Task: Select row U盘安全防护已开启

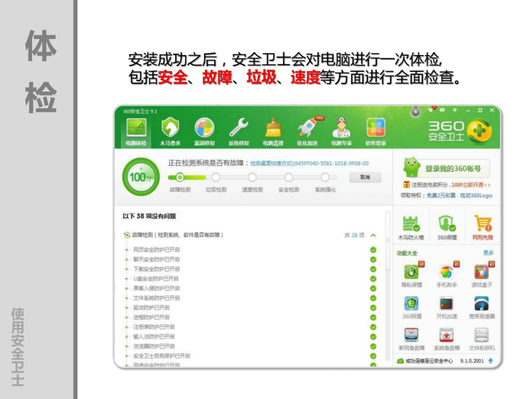Action: (x=251, y=278)
